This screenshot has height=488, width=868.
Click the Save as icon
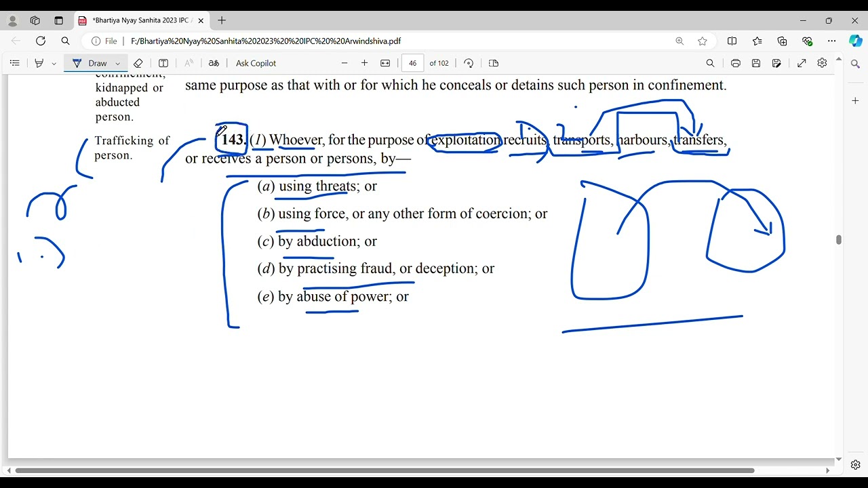(x=776, y=63)
